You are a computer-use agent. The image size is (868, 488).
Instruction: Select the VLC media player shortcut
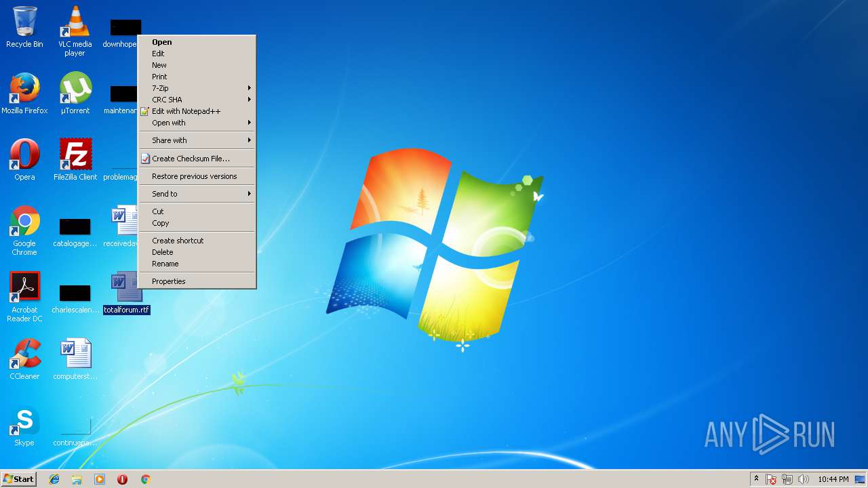[75, 30]
